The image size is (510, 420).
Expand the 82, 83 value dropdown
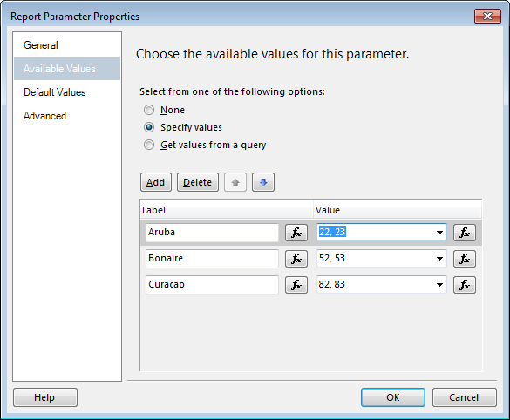[439, 285]
